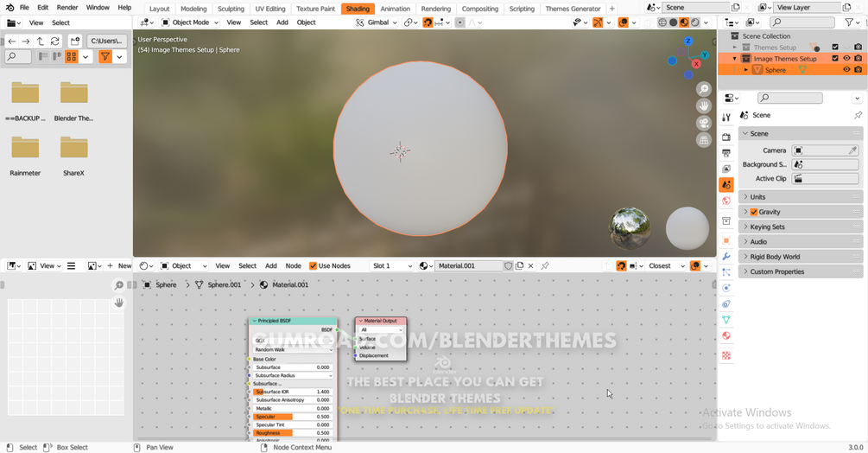Image resolution: width=868 pixels, height=453 pixels.
Task: Refresh the file browser list
Action: (54, 41)
